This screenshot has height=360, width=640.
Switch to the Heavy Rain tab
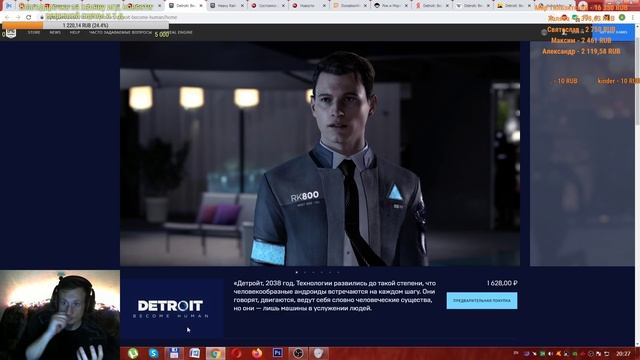(x=227, y=6)
